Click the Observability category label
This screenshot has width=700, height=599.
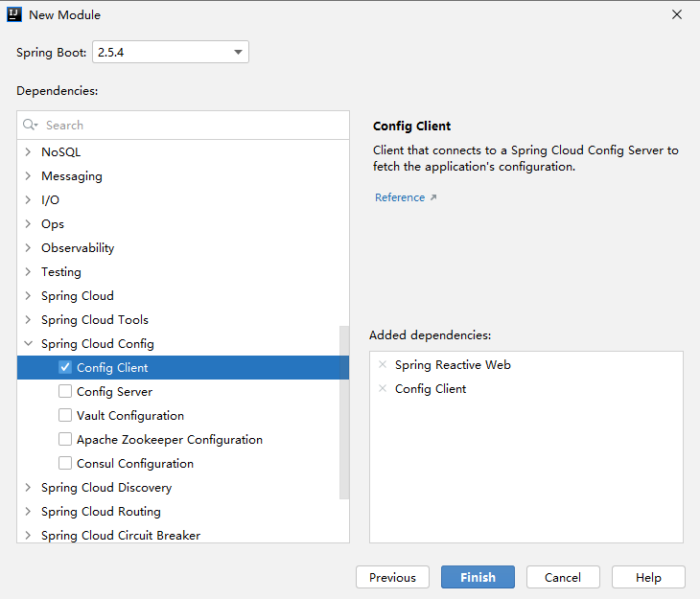(78, 247)
